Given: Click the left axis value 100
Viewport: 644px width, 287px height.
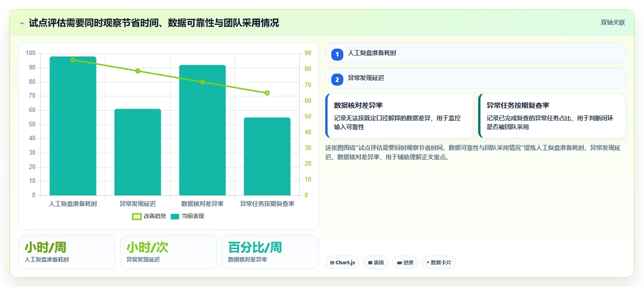Looking at the screenshot, I should click(x=31, y=53).
